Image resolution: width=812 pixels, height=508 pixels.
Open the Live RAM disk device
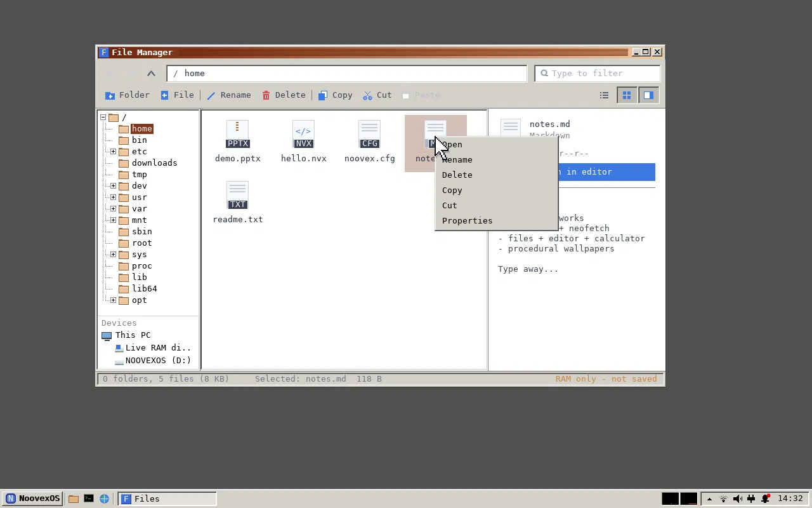[x=153, y=348]
